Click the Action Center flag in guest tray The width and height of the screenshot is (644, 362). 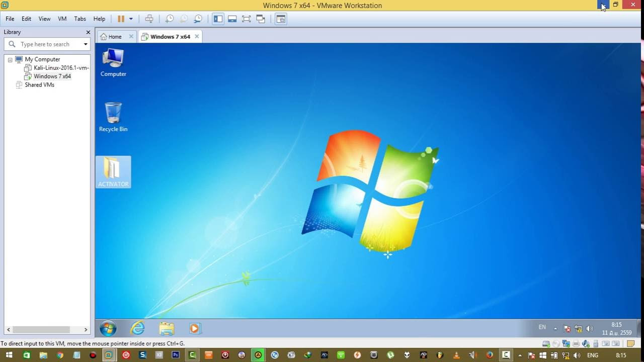567,329
